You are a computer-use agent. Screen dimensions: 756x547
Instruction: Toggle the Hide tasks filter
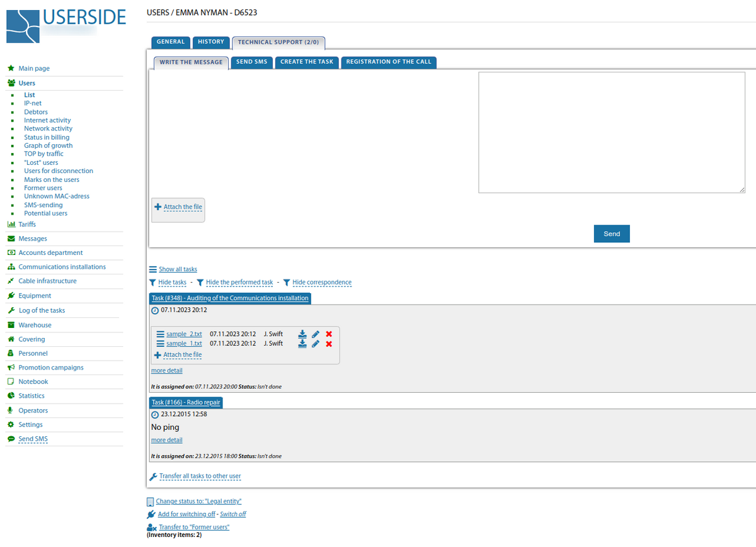[x=172, y=283]
